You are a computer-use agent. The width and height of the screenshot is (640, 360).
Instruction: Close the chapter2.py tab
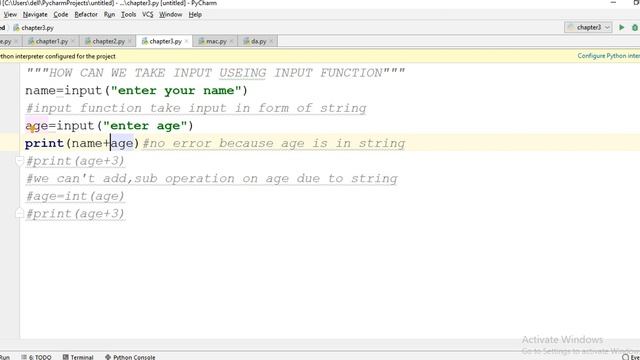(129, 41)
